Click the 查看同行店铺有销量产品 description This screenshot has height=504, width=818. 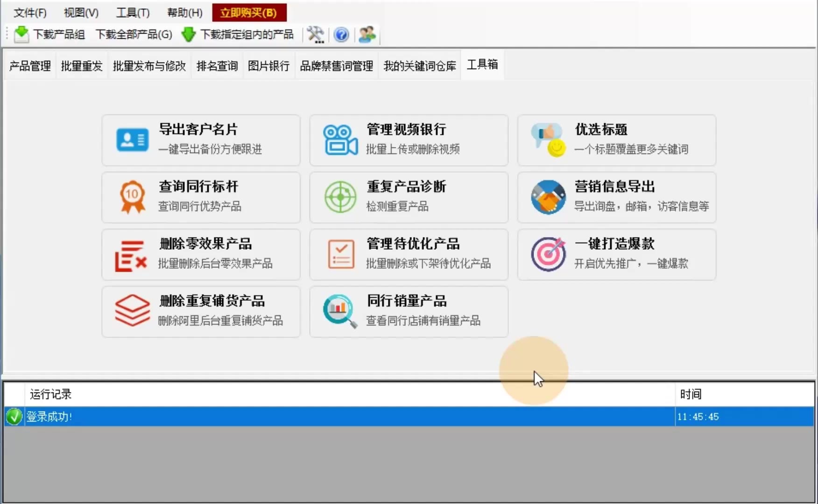(423, 320)
